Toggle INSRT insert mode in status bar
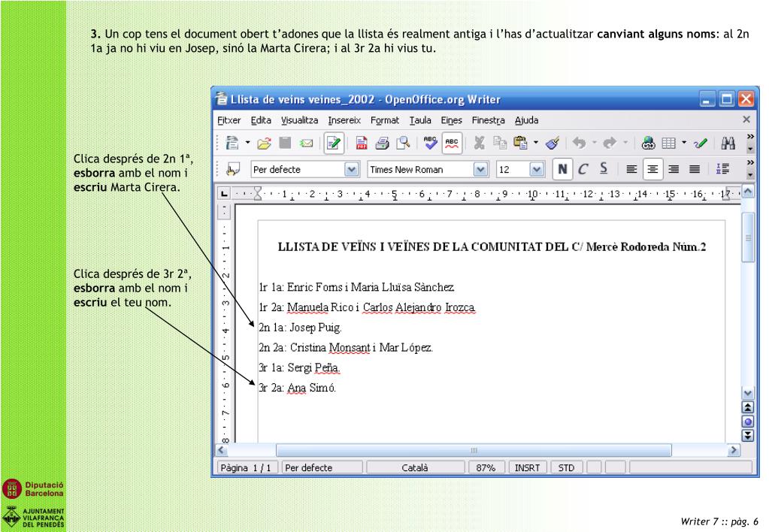The height and width of the screenshot is (532, 769). (527, 468)
